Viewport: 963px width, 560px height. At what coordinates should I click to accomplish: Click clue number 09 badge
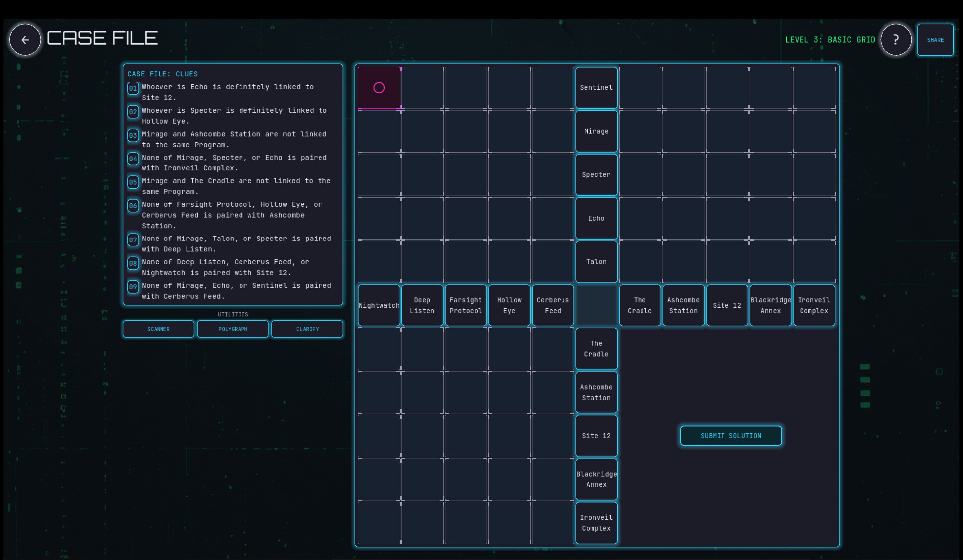133,287
